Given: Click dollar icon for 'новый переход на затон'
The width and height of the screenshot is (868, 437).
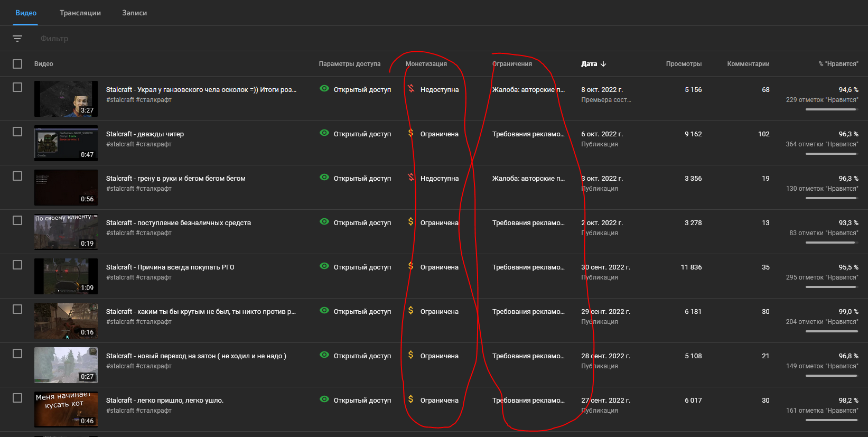Looking at the screenshot, I should coord(410,355).
